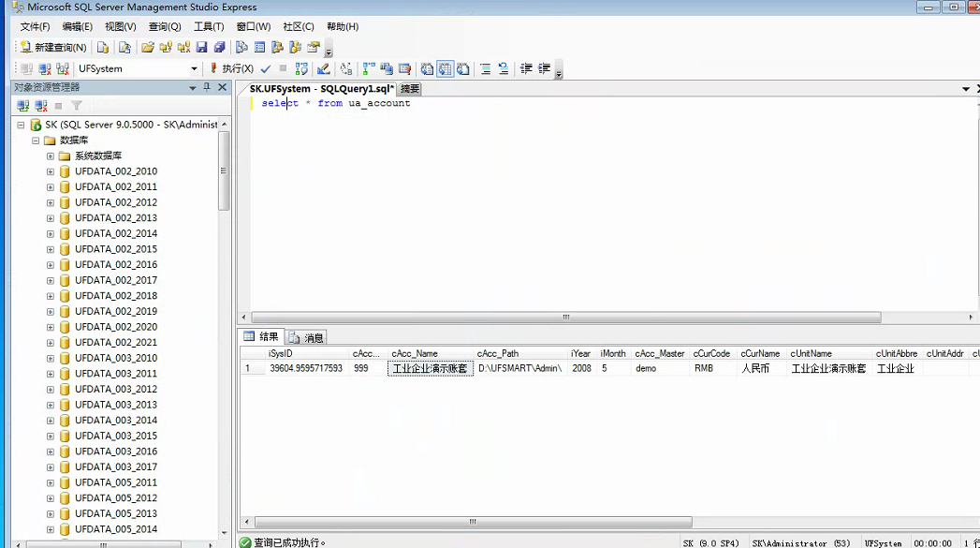Screen dimensions: 980x548
Task: Switch to the 消息 results tab
Action: [x=306, y=338]
